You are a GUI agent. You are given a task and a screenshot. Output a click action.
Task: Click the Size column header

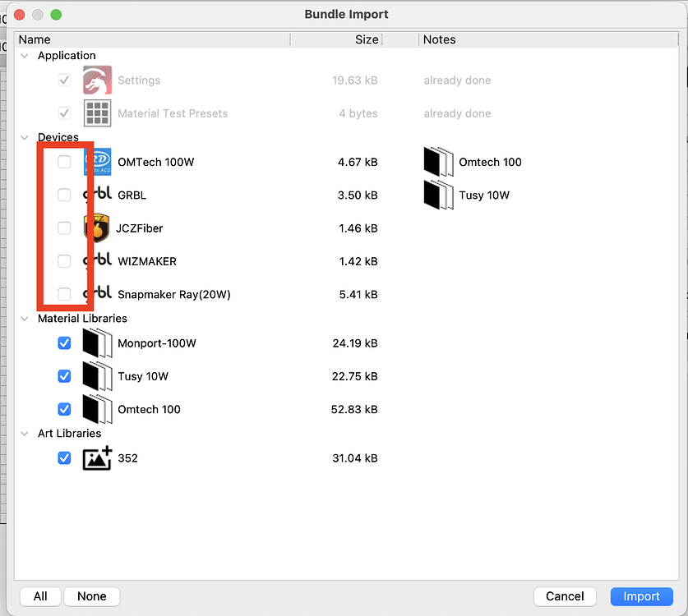point(336,39)
